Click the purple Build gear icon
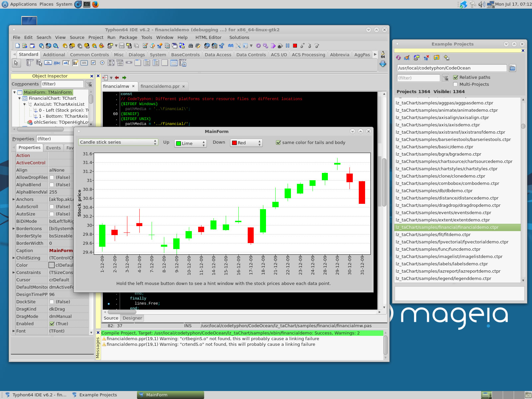 point(258,46)
